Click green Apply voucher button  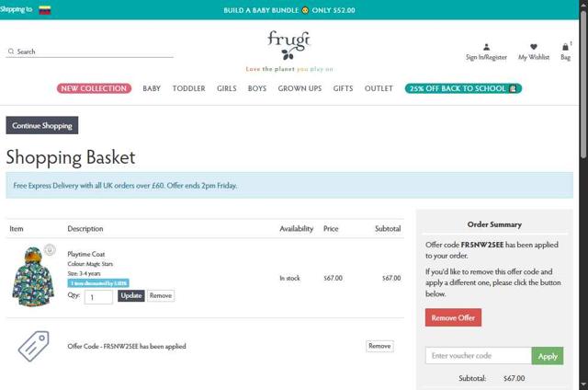pyautogui.click(x=548, y=356)
